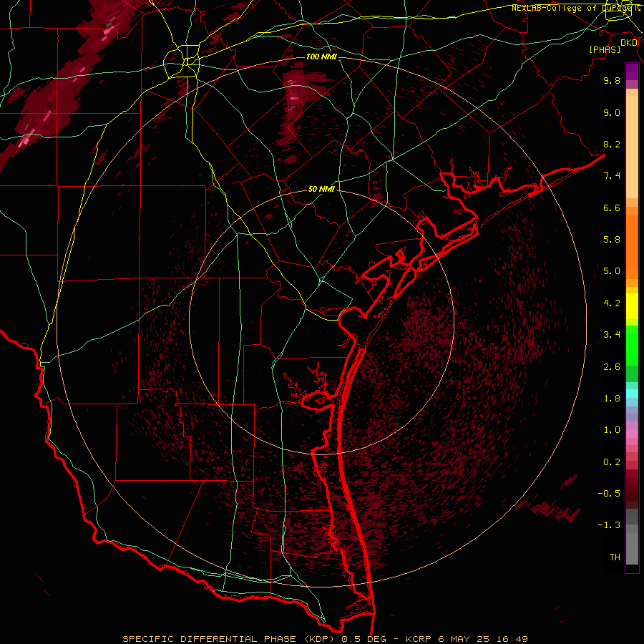The width and height of the screenshot is (644, 644).
Task: Click the 7.4 value on color scale
Action: coord(612,176)
